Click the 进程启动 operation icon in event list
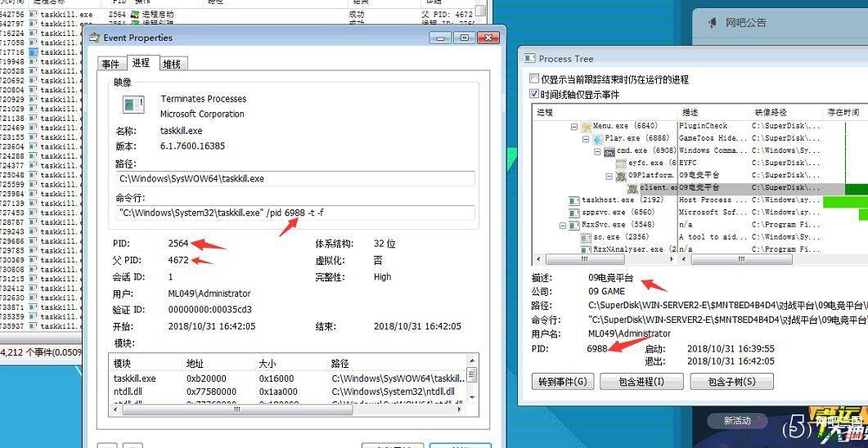This screenshot has height=448, width=868. 134,15
